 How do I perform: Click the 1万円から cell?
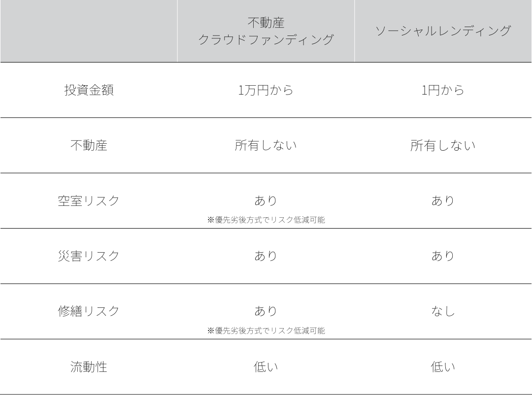pyautogui.click(x=266, y=90)
